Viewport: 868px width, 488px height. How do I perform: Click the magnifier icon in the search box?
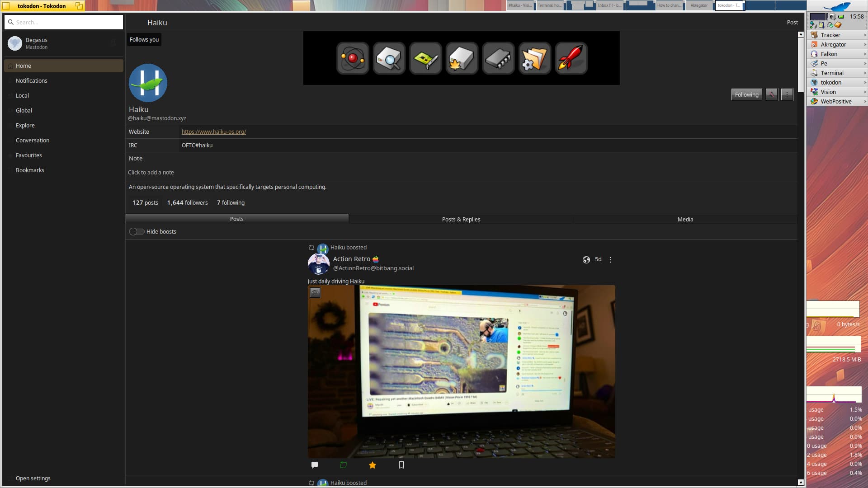[11, 22]
